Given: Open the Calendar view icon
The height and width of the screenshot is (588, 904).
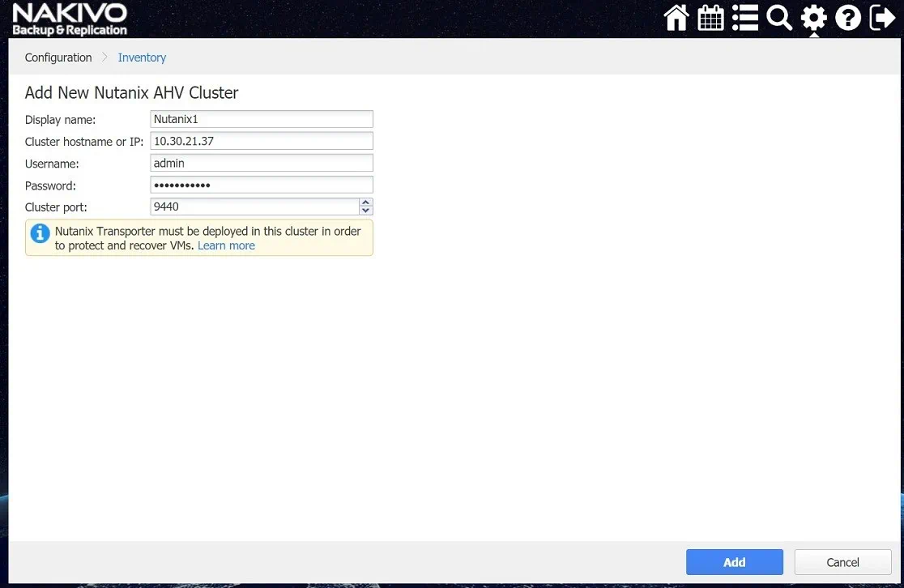Looking at the screenshot, I should (710, 18).
